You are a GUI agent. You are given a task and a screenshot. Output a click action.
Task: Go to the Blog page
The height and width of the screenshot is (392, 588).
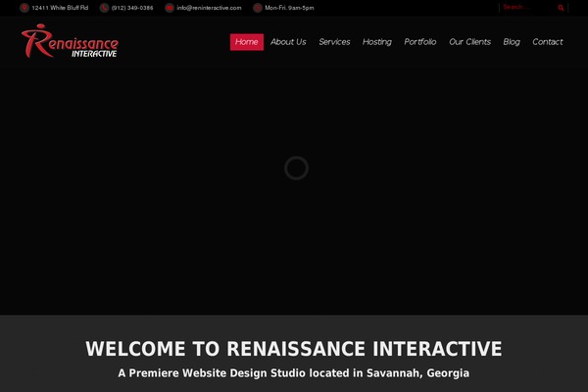512,42
